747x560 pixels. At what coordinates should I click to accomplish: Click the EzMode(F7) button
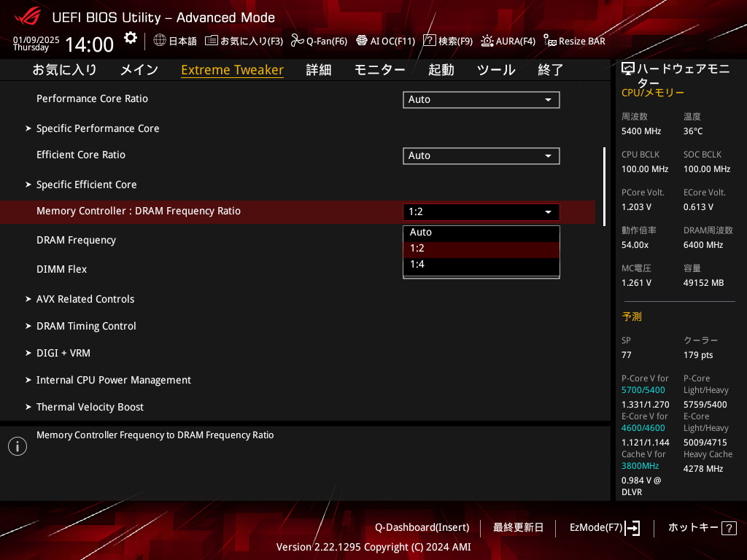point(604,528)
